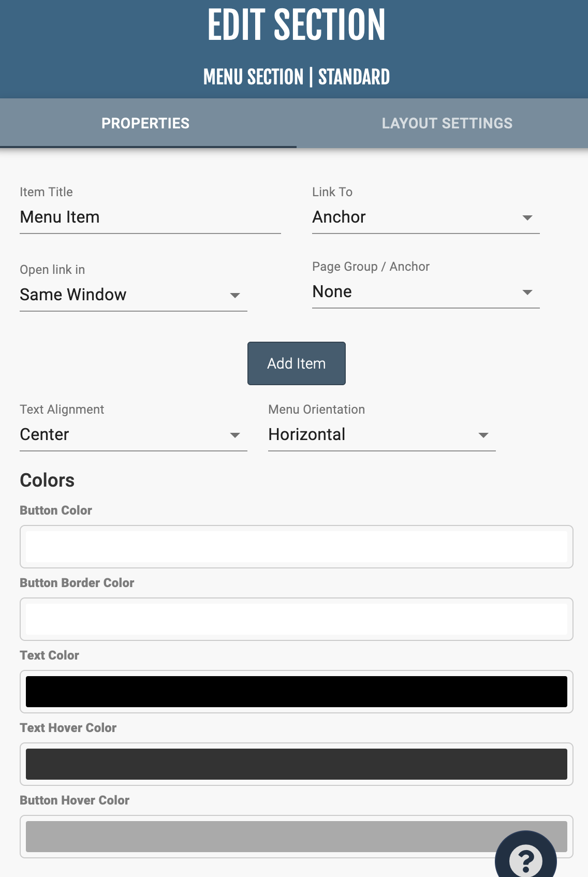This screenshot has width=588, height=877.
Task: Click the black Text Color swatch
Action: [296, 692]
